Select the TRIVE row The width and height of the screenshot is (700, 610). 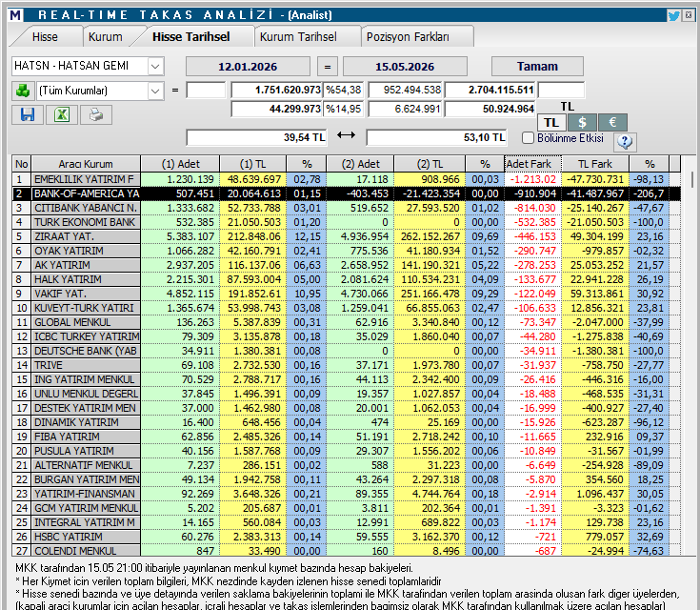pos(346,365)
